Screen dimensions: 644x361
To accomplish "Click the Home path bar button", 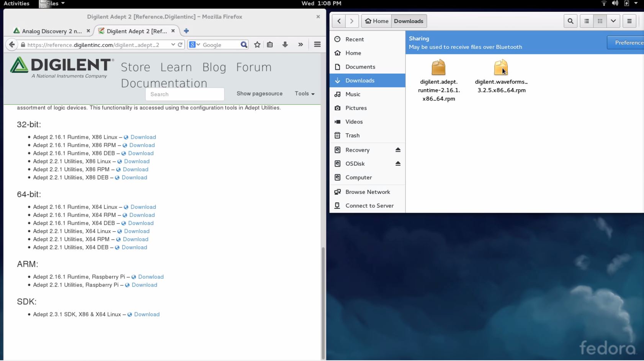I will tap(376, 21).
